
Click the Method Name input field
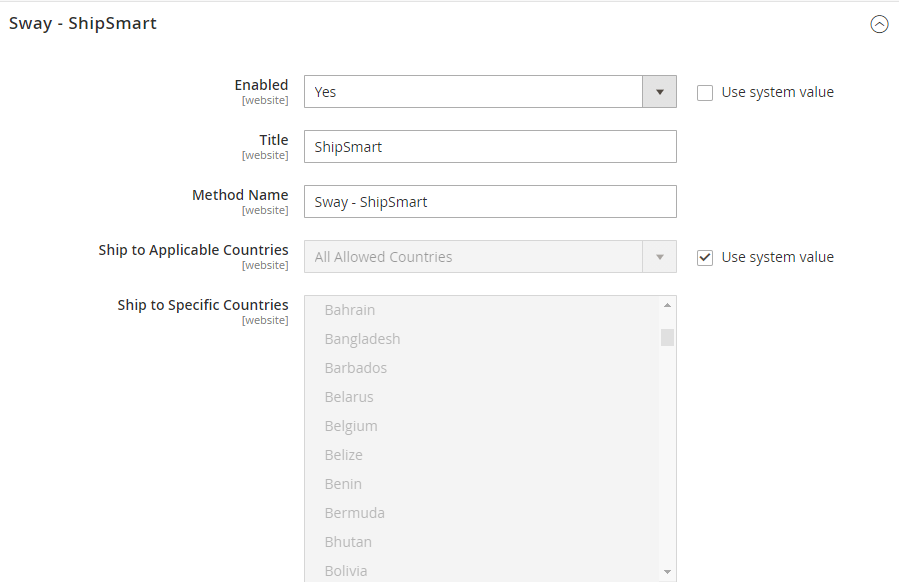click(490, 202)
